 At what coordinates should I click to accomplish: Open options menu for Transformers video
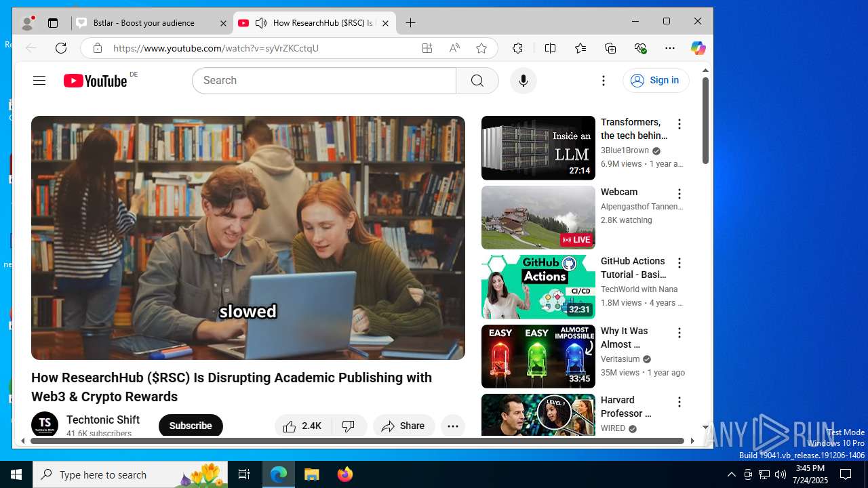coord(679,124)
